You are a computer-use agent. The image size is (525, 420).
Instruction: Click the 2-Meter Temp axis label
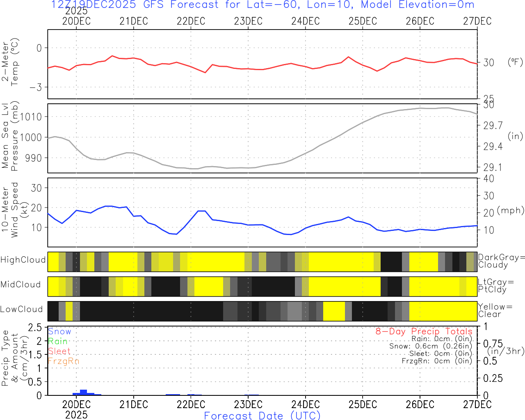coord(10,64)
